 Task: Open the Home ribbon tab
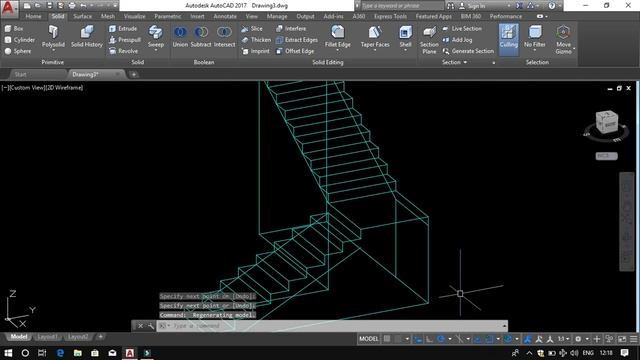tap(33, 16)
